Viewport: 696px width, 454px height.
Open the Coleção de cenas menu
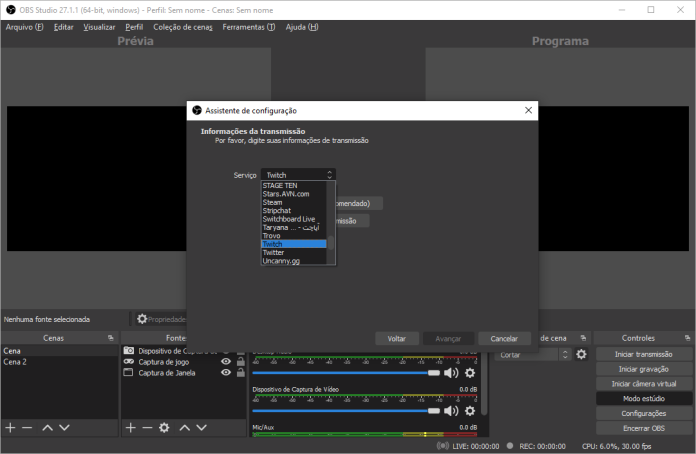[183, 27]
